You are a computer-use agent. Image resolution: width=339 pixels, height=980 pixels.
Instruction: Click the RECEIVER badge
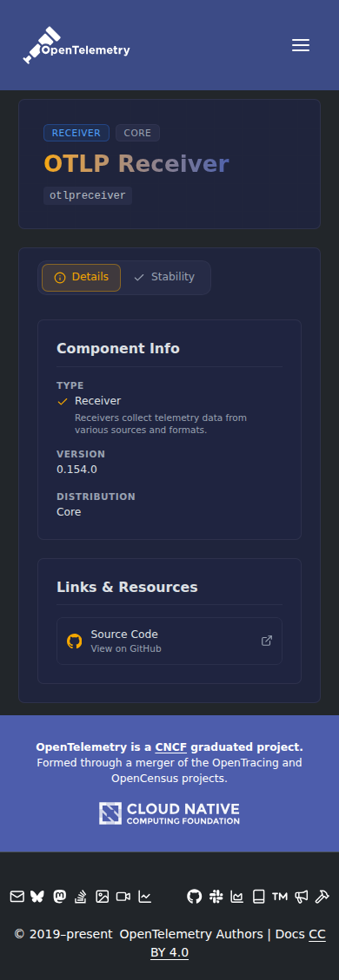pos(76,133)
